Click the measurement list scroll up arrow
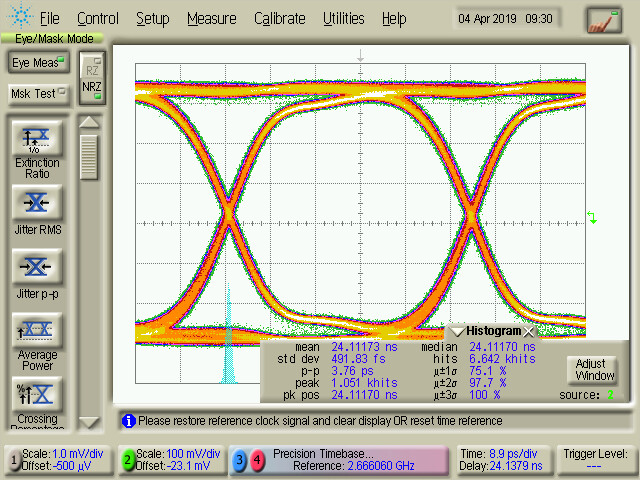The height and width of the screenshot is (480, 640). (89, 122)
